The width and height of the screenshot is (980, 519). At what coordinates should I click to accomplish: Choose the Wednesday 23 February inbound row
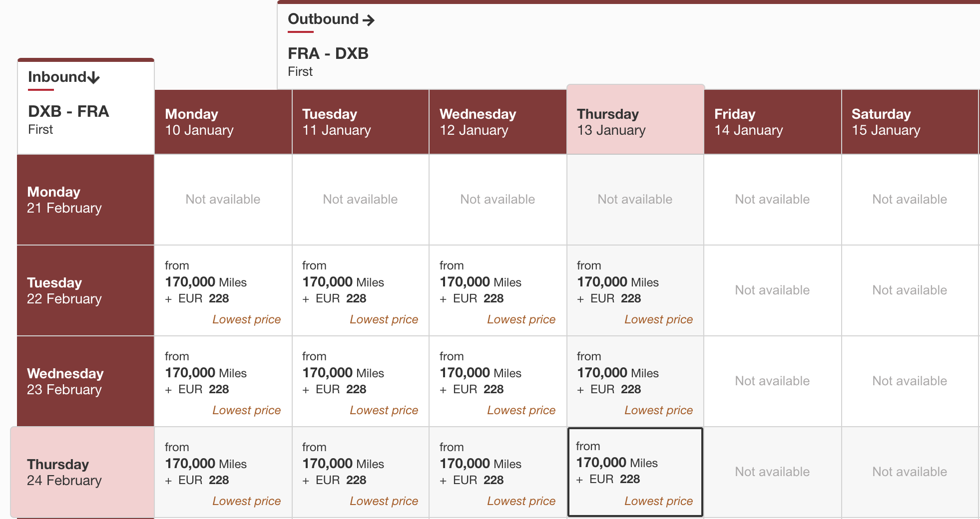click(85, 381)
